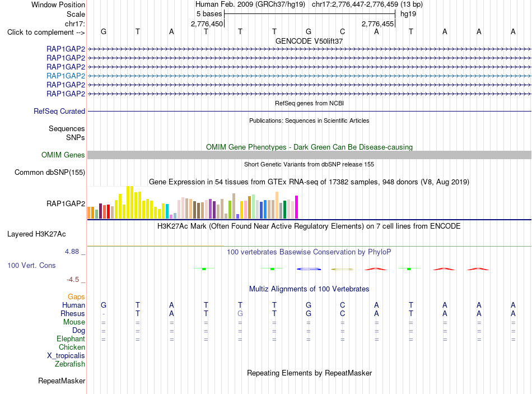Click the RAP1GAP2 label beside the GTEx bar chart
The height and width of the screenshot is (394, 532).
point(66,203)
